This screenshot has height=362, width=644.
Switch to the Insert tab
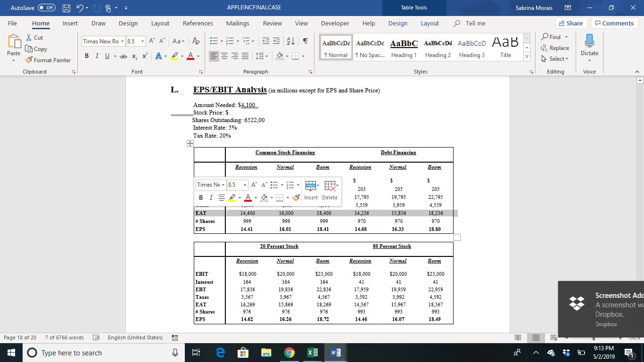click(70, 23)
